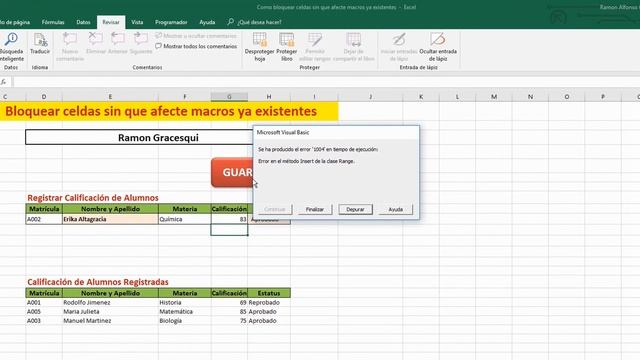The image size is (640, 360).
Task: Click Finalizar in the error dialog
Action: (315, 209)
